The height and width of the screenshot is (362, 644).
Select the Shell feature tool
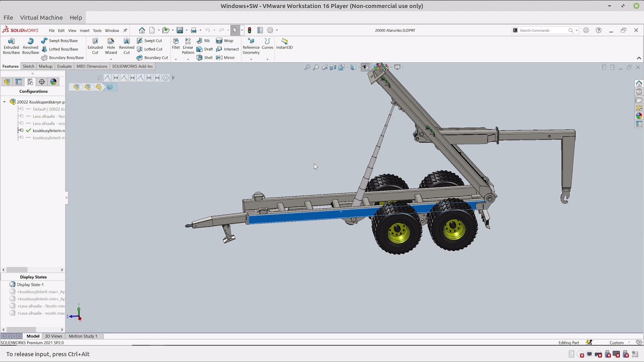click(x=204, y=58)
